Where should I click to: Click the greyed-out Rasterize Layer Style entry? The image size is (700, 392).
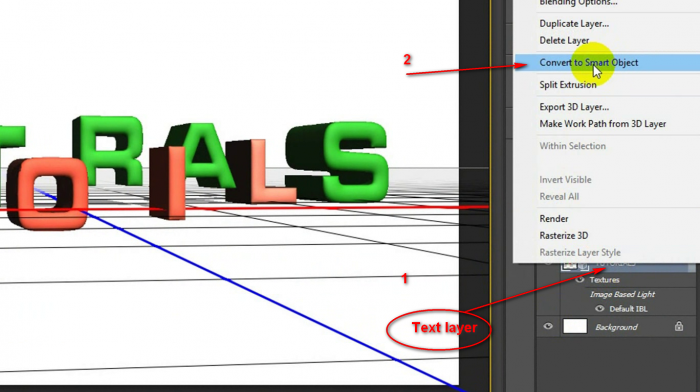pos(579,253)
